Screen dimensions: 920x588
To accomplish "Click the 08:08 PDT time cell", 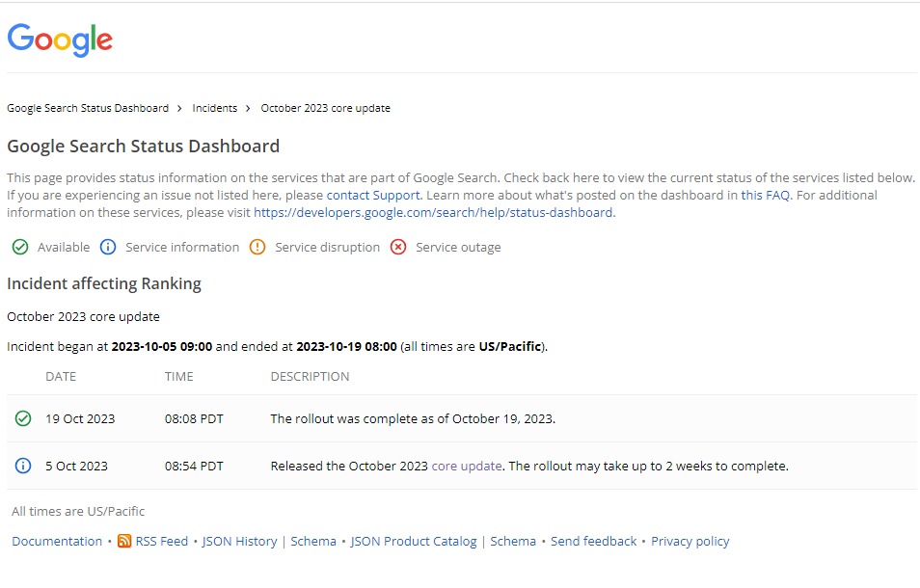I will click(194, 418).
